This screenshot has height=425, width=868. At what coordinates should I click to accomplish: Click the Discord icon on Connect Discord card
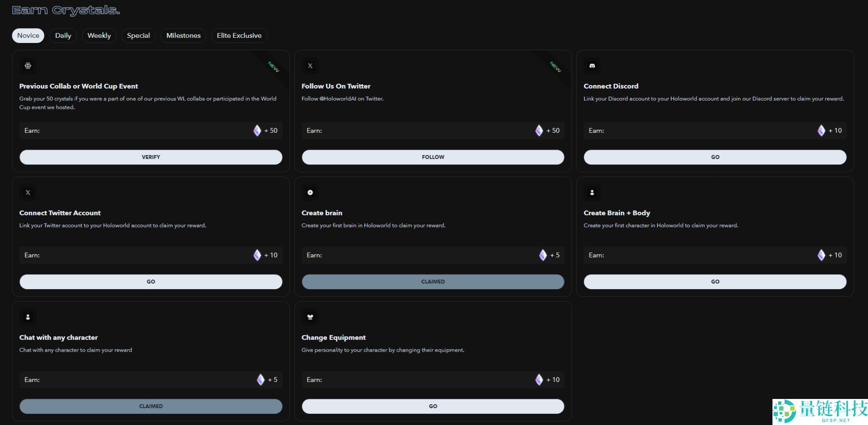click(x=592, y=66)
